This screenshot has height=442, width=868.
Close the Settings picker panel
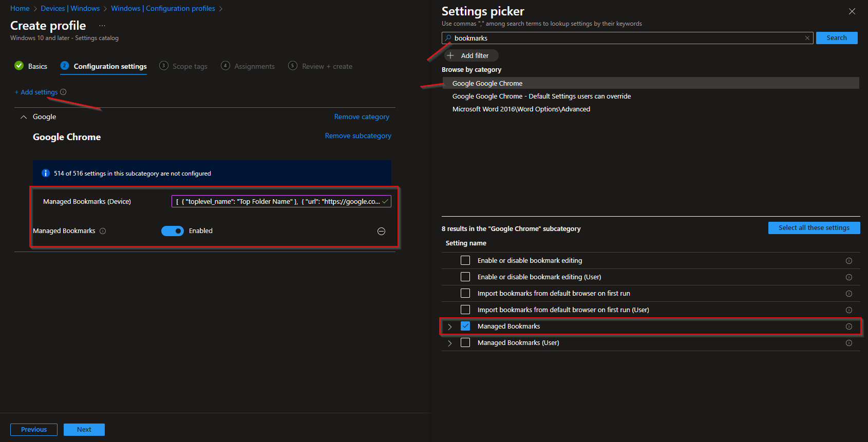852,11
